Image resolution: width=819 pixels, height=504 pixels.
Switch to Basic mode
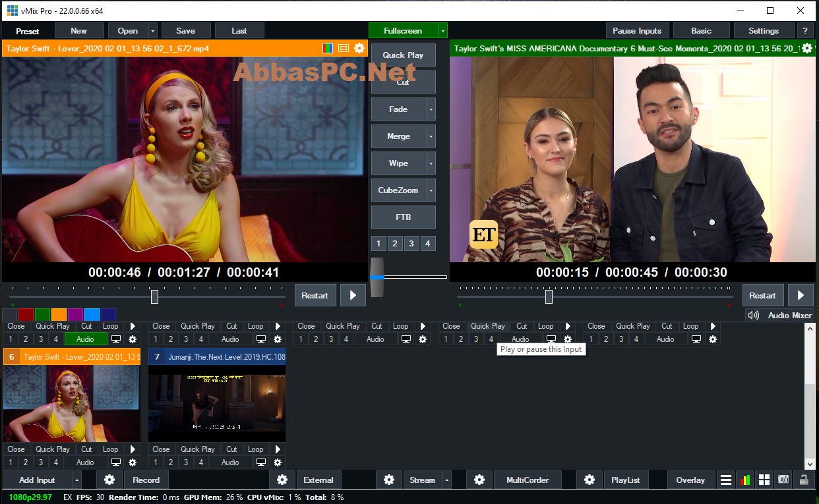[x=702, y=30]
